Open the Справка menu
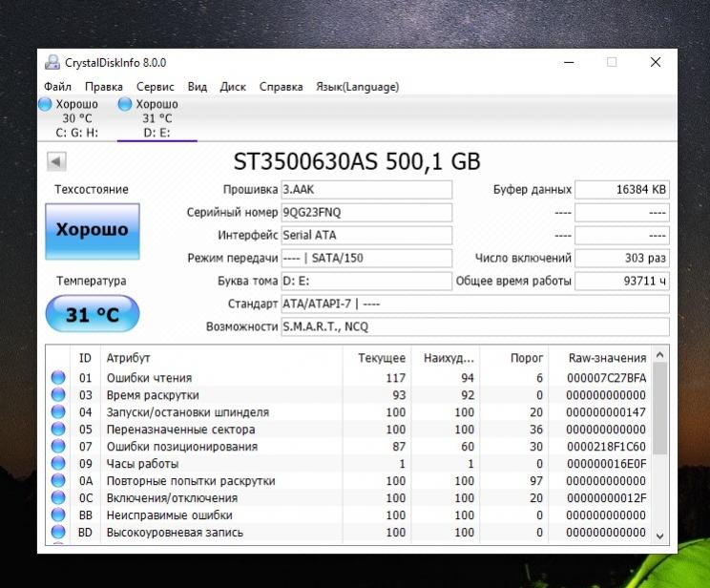 pyautogui.click(x=281, y=87)
